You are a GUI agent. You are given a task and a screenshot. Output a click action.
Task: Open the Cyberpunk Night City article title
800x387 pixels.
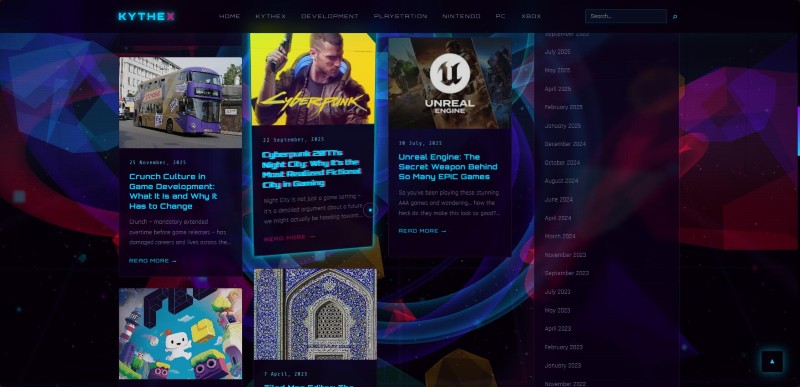[x=311, y=168]
